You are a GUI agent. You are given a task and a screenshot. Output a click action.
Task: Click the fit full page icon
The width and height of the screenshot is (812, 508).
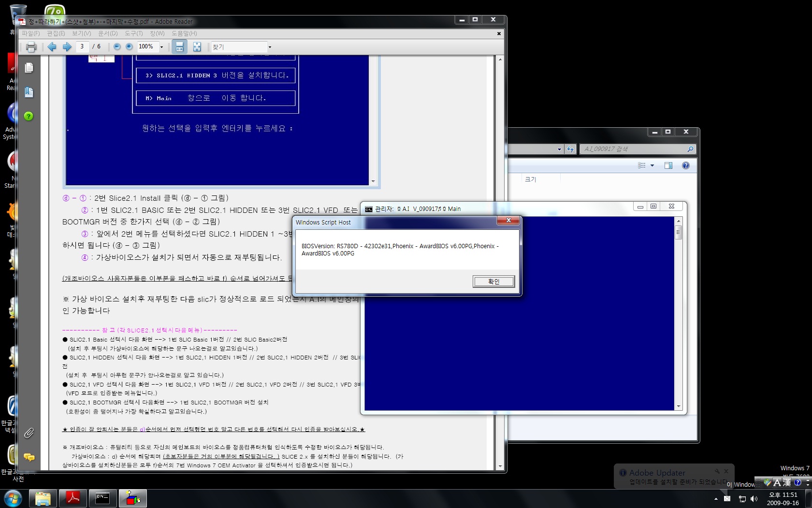[x=197, y=47]
